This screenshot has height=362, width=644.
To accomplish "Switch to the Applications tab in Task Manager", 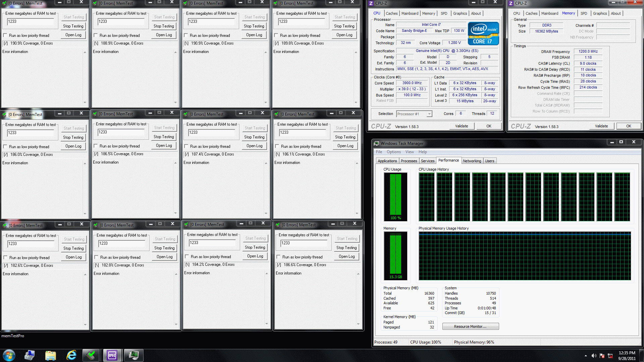I will coord(387,161).
